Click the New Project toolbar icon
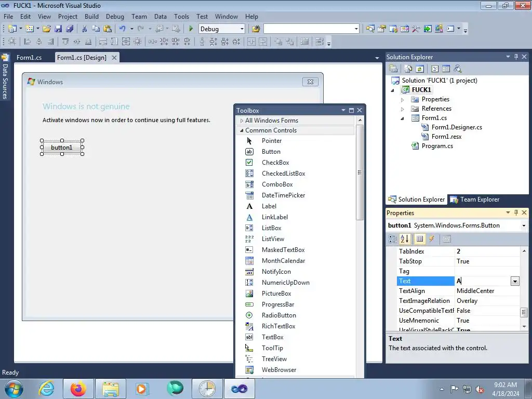The width and height of the screenshot is (532, 399). (12, 29)
